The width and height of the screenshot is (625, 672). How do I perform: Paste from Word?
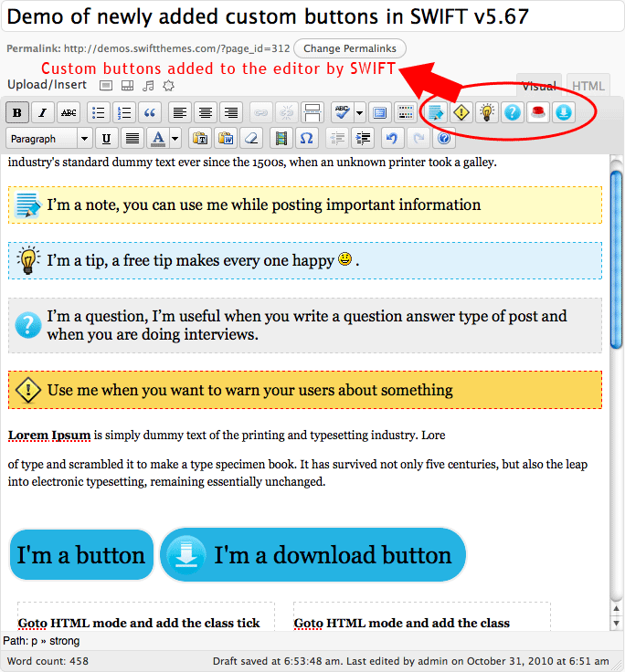coord(226,139)
